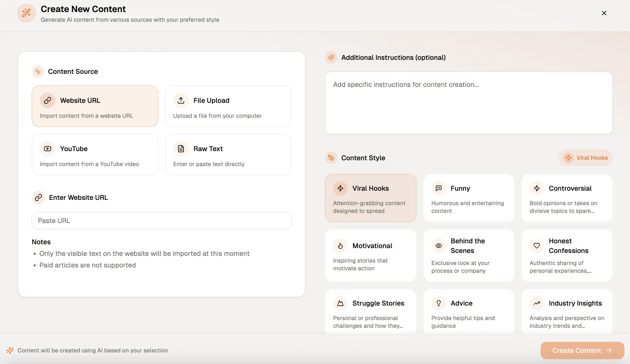Select File Upload as the content source

point(228,106)
